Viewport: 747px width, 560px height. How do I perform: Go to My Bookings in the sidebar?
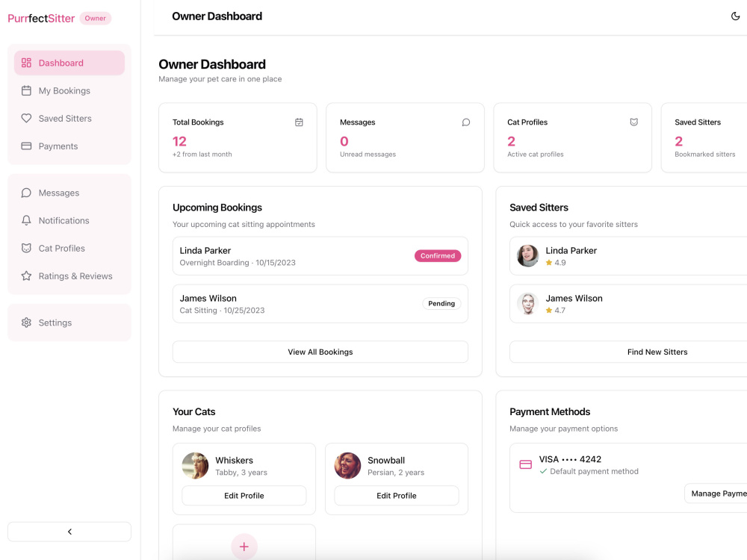click(69, 90)
